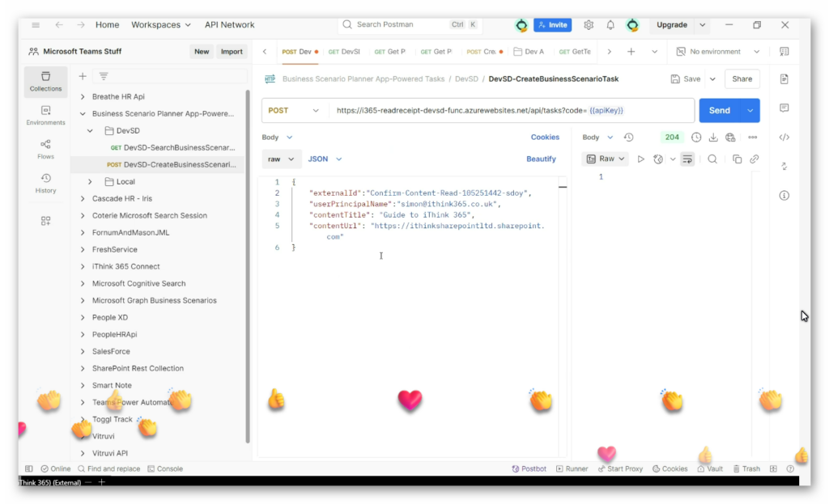The height and width of the screenshot is (504, 829).
Task: Search the response with the magnifier icon
Action: 712,159
